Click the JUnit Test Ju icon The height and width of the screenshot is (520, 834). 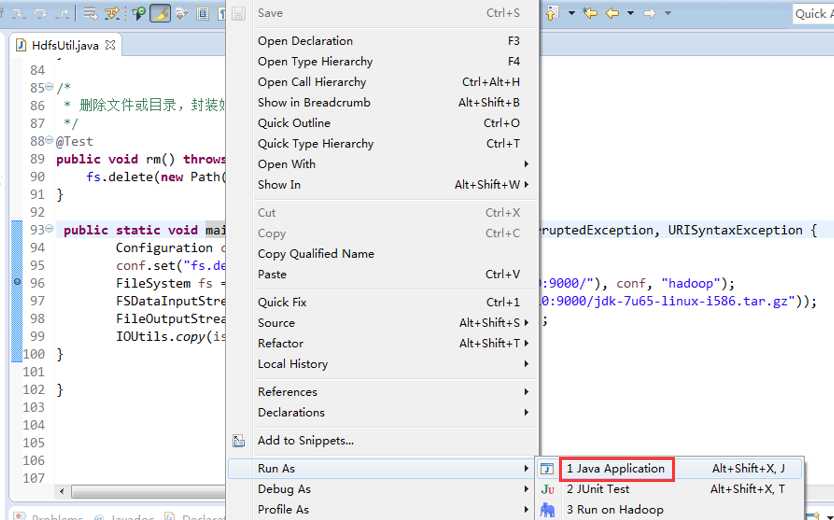pyautogui.click(x=547, y=489)
